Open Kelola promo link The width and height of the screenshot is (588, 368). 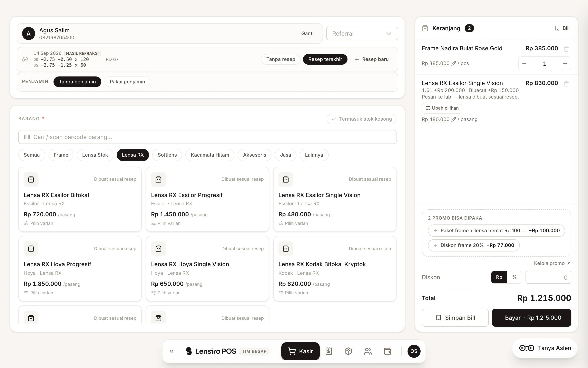tap(552, 263)
